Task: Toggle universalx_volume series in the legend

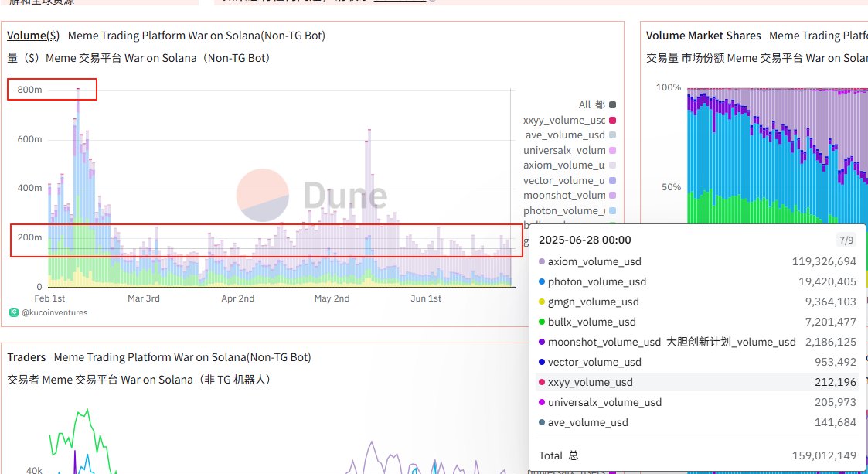Action: pyautogui.click(x=570, y=150)
